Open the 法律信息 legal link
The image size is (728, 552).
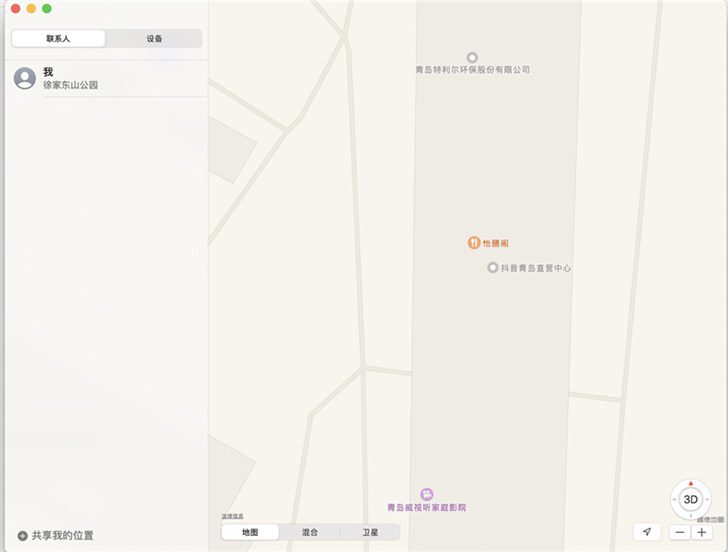232,516
